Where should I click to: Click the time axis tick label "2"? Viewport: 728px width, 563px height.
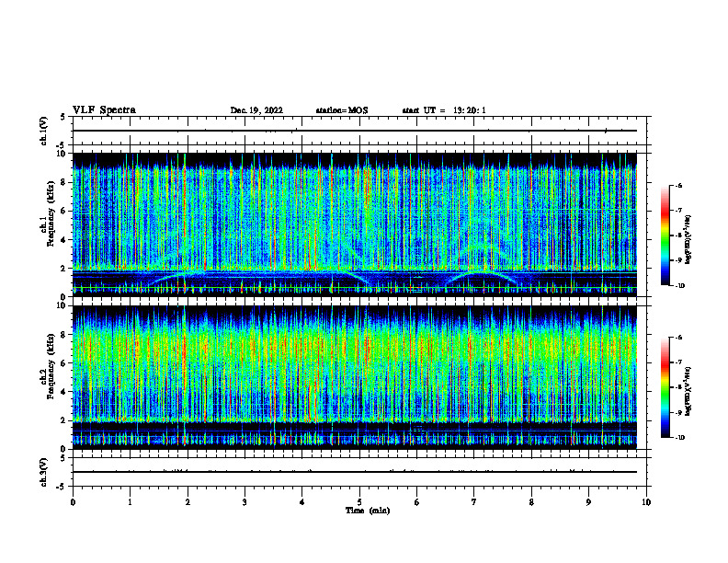[188, 502]
